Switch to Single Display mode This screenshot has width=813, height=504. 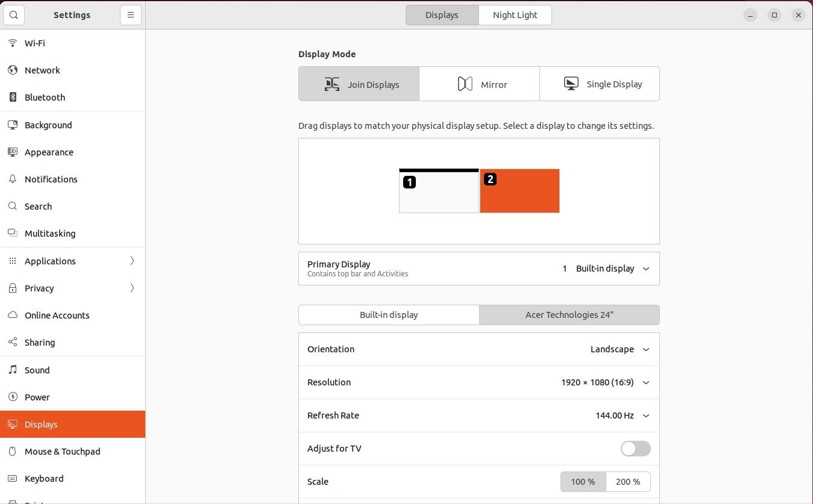pyautogui.click(x=600, y=84)
